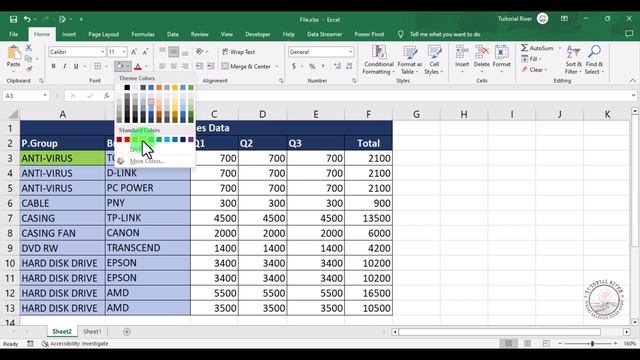Expand the Merge & Center dropdown arrow
This screenshot has height=360, width=640.
click(x=277, y=66)
